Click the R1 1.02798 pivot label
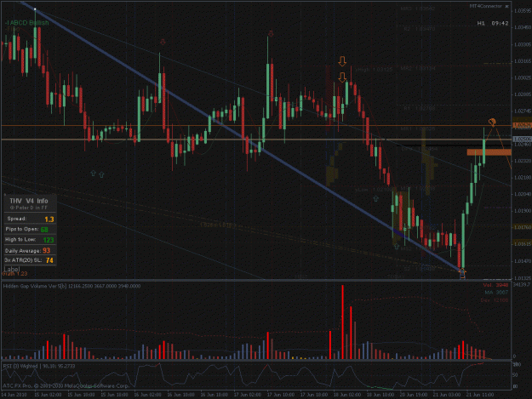Viewport: 532px width, 399px height. pos(419,109)
